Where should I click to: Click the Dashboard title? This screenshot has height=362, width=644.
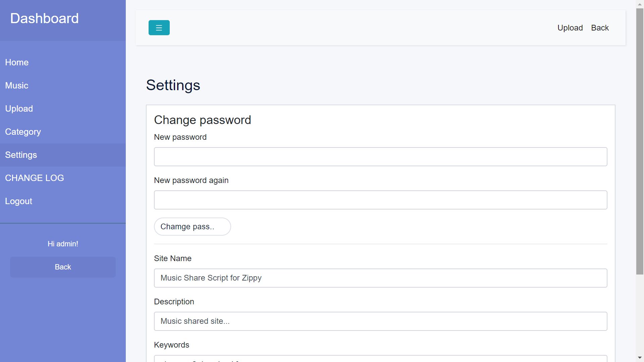[44, 18]
